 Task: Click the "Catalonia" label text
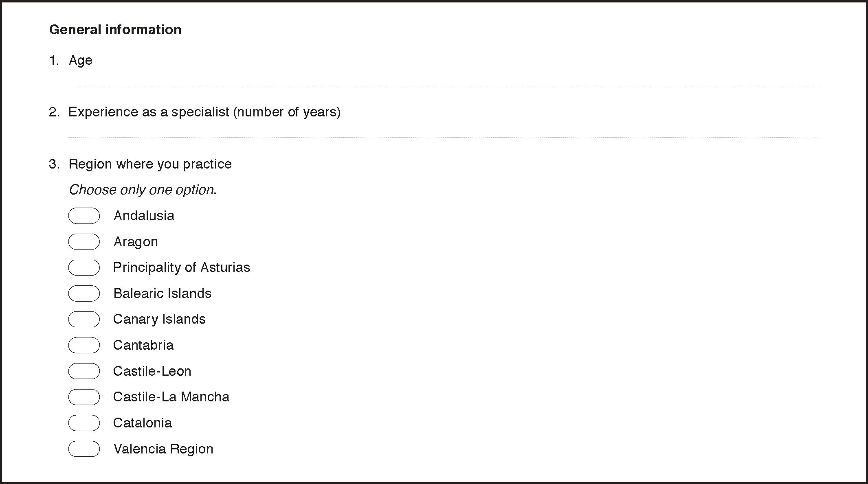143,423
